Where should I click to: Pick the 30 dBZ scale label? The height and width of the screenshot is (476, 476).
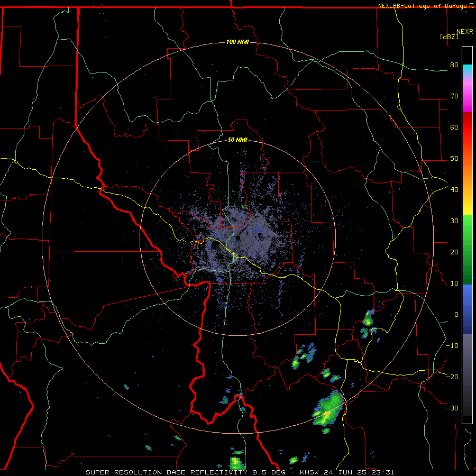click(454, 221)
